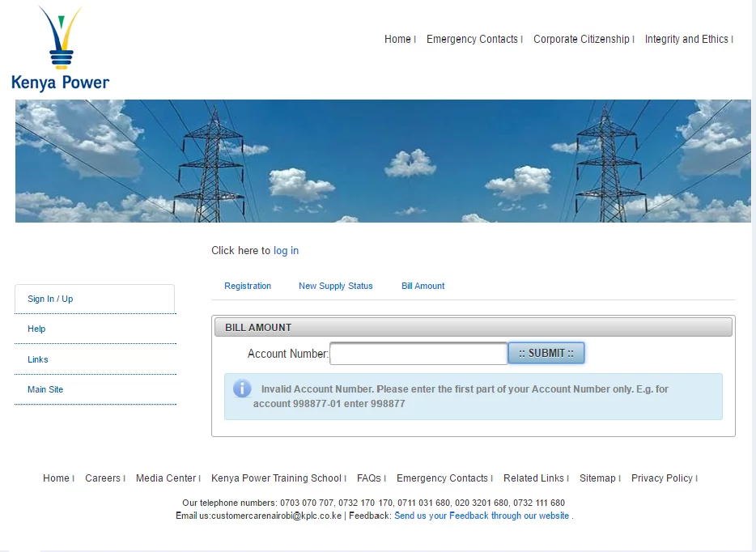Open Emergency Contacts in the top navigation
The height and width of the screenshot is (552, 756).
click(x=472, y=39)
